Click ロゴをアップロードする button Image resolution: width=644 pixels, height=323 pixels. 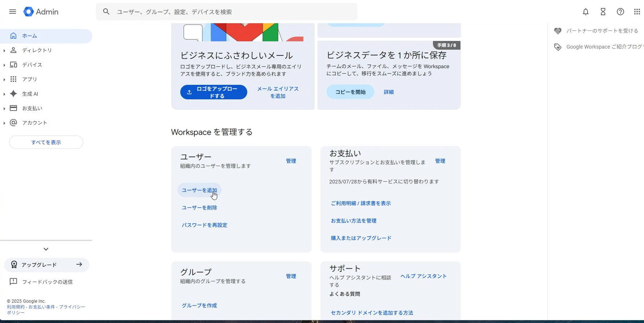214,92
